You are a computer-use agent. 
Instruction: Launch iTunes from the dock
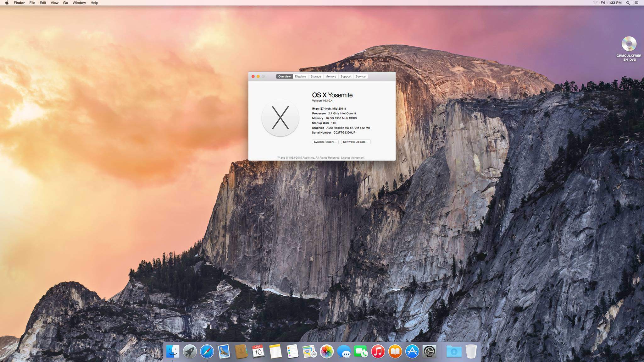click(378, 352)
